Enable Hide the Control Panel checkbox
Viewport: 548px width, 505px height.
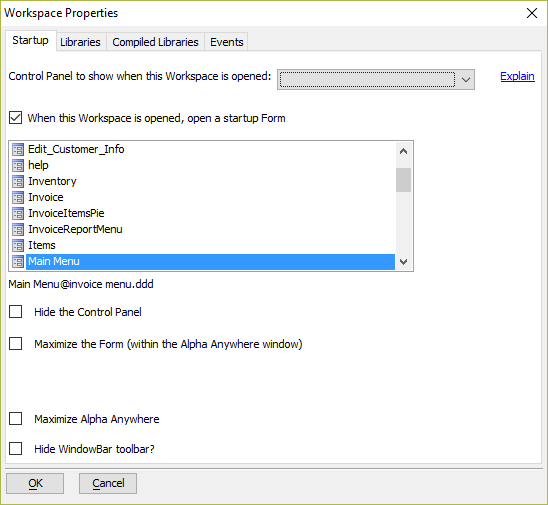15,311
